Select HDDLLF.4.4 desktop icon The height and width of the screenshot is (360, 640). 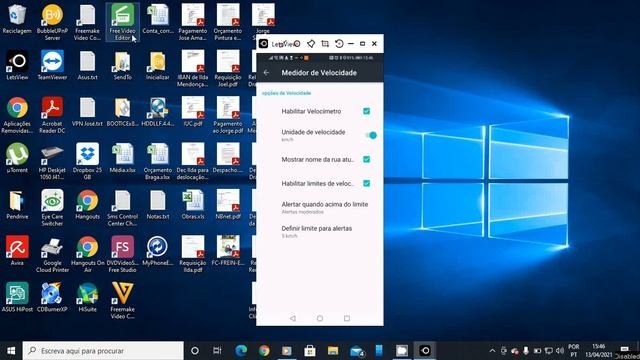click(x=158, y=111)
